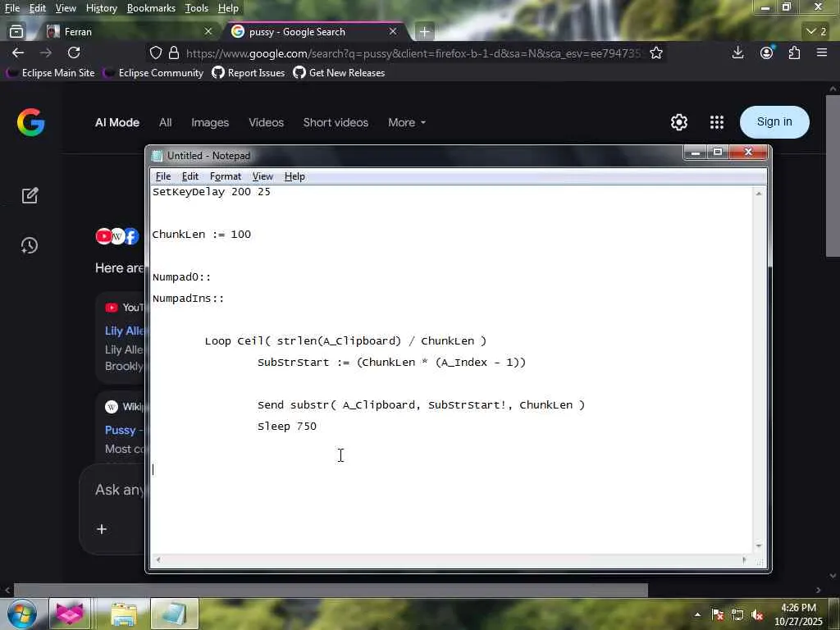This screenshot has width=840, height=630.
Task: Select the Notepad taskbar button
Action: 175,614
